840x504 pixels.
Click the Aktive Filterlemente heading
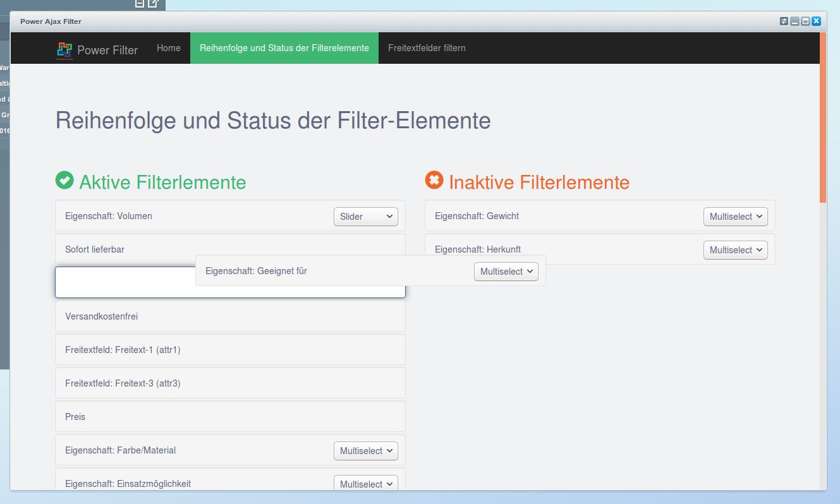click(162, 183)
